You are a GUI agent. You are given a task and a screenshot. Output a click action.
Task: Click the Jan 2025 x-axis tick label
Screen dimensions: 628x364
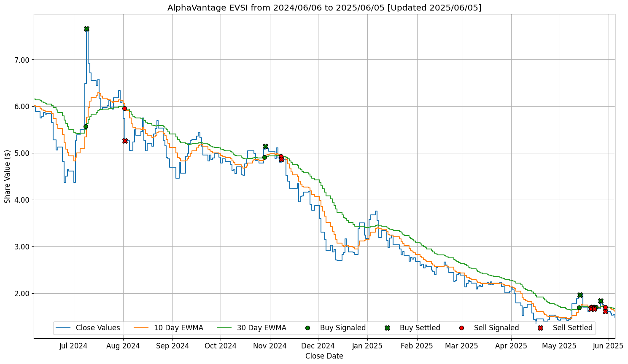(x=367, y=346)
